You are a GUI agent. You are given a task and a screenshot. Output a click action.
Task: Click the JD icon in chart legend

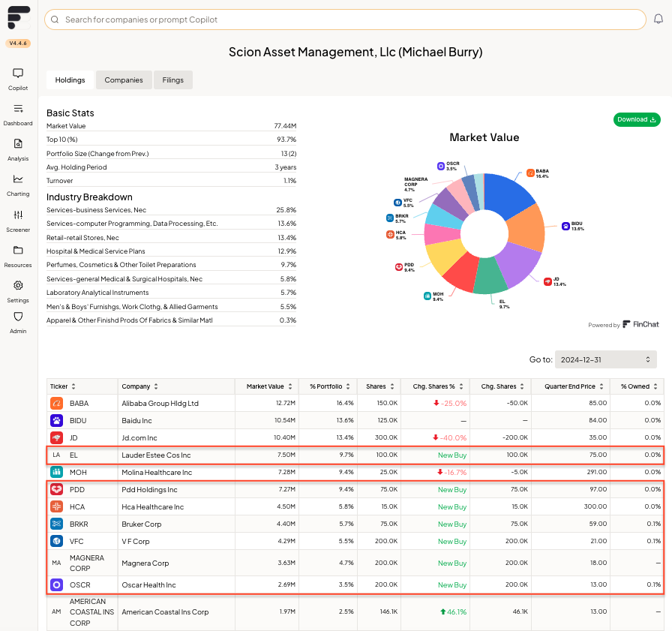pos(547,281)
